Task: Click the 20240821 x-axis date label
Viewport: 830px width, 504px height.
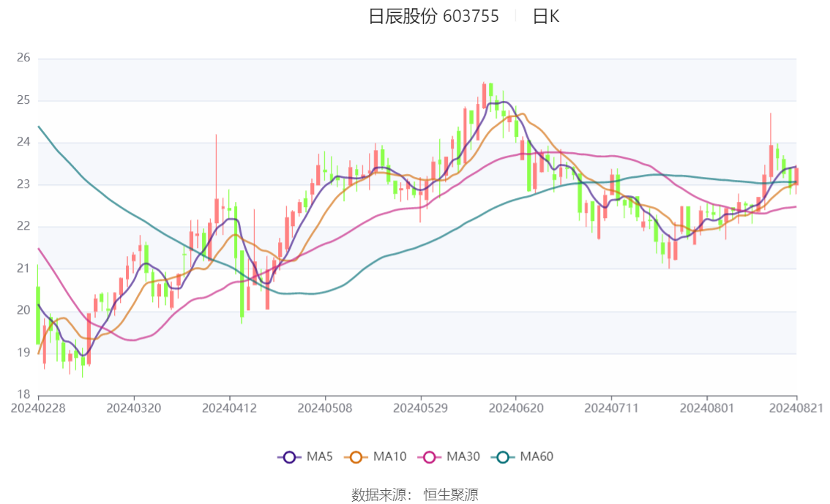Action: click(796, 408)
